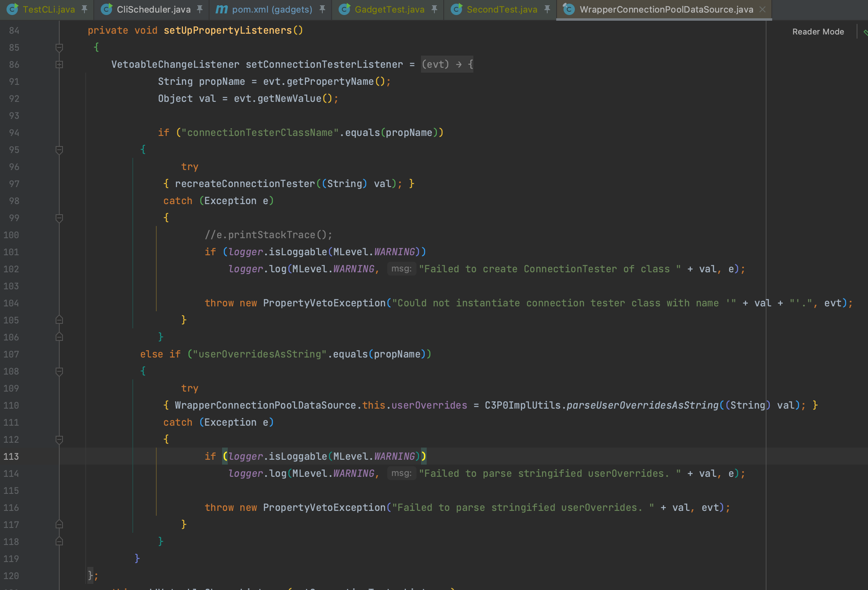Click the pin icon on pom.xml tab

tap(322, 9)
